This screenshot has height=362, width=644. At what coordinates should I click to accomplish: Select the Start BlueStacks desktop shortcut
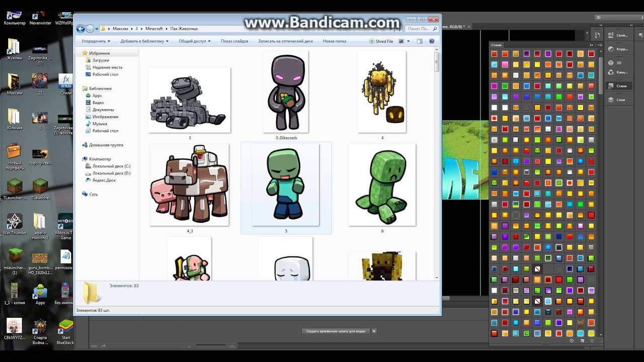pos(65,332)
